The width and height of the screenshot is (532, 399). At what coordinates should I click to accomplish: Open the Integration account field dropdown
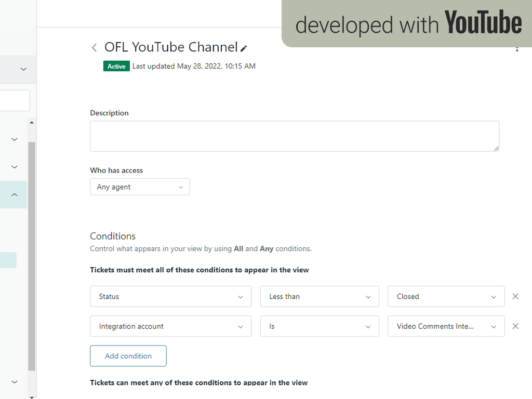(170, 327)
